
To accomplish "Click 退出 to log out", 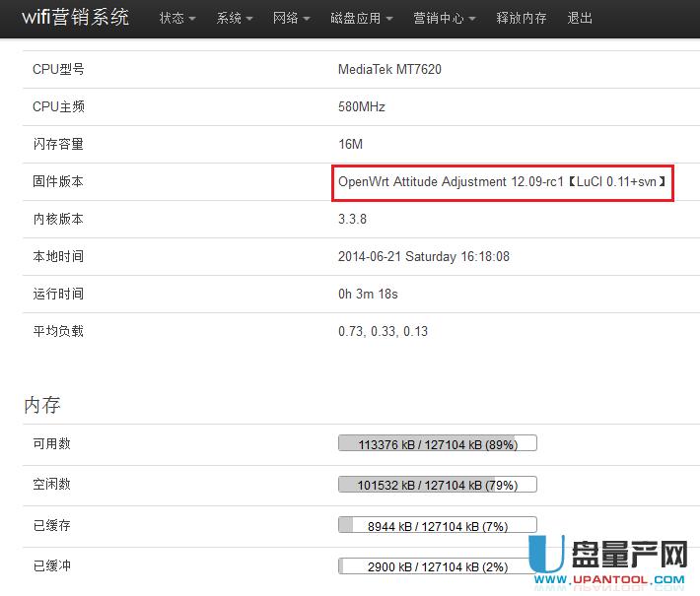I will click(x=580, y=18).
